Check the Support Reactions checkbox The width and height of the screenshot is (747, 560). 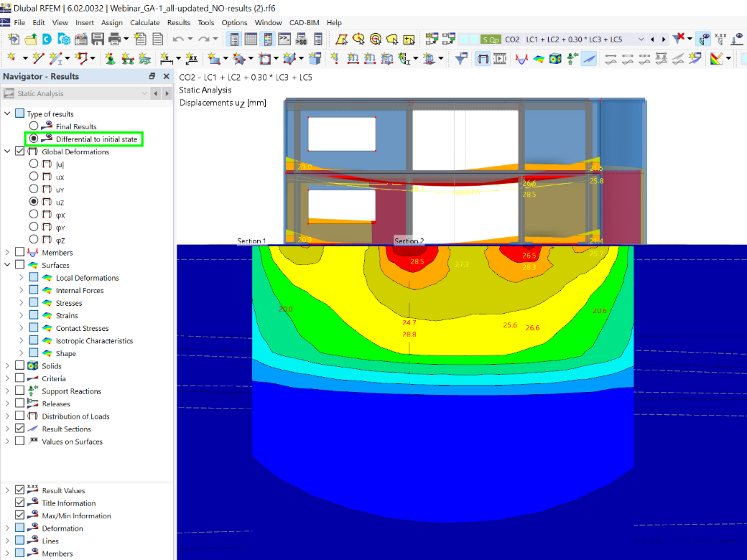pos(19,391)
